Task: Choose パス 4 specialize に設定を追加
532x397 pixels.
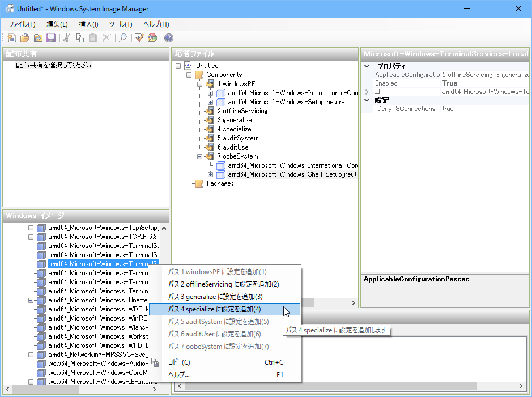Action: (x=224, y=309)
